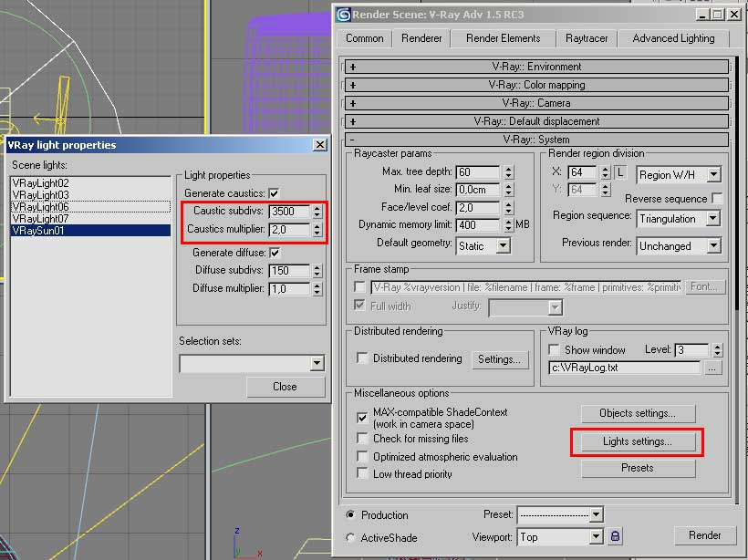Screen dimensions: 748x560
Task: Increase the Caustic subdivs spinner value
Action: click(x=317, y=208)
